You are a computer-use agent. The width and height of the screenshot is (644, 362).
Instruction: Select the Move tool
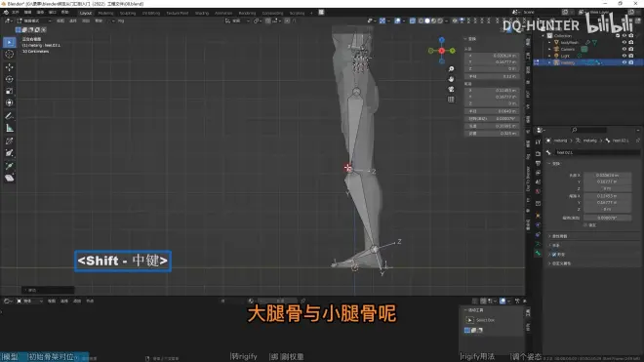click(10, 67)
